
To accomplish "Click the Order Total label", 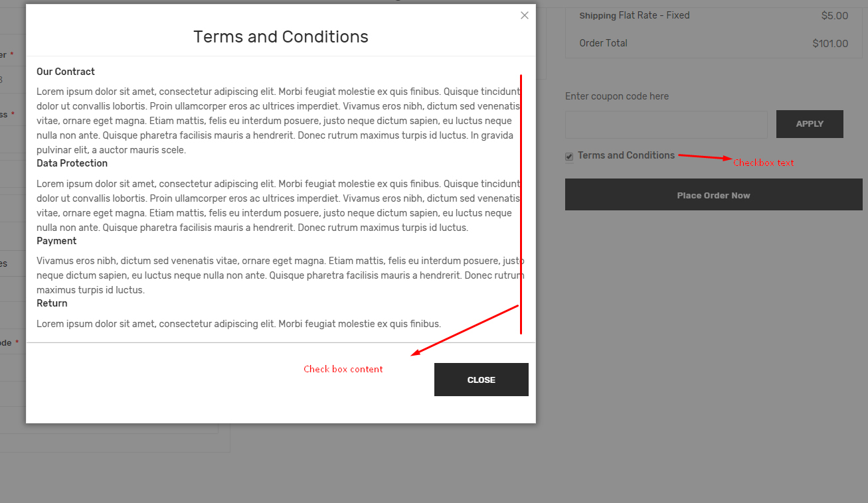I will pyautogui.click(x=603, y=43).
